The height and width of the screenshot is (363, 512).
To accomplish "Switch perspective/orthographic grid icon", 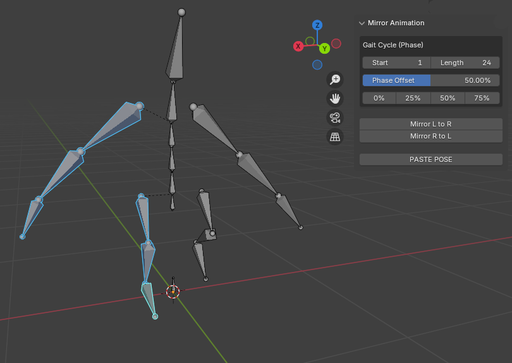I will [335, 137].
